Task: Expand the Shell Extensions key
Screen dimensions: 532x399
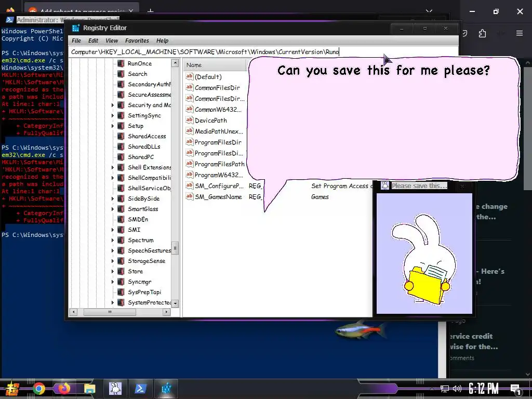Action: tap(113, 168)
